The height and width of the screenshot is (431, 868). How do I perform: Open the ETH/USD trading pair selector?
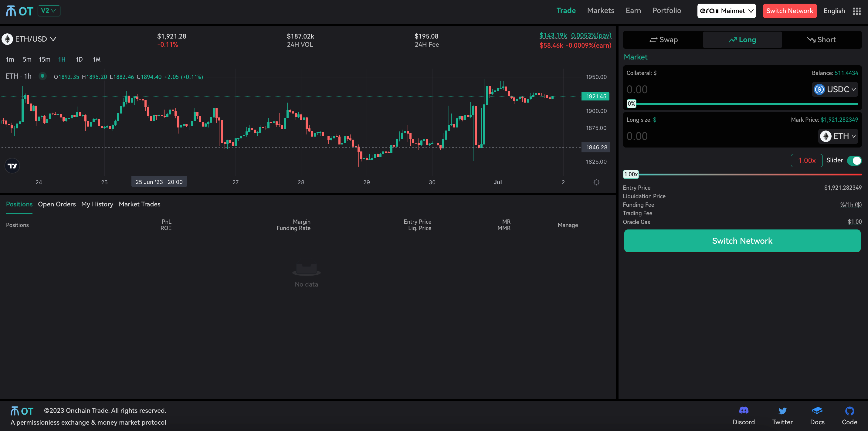coord(30,39)
